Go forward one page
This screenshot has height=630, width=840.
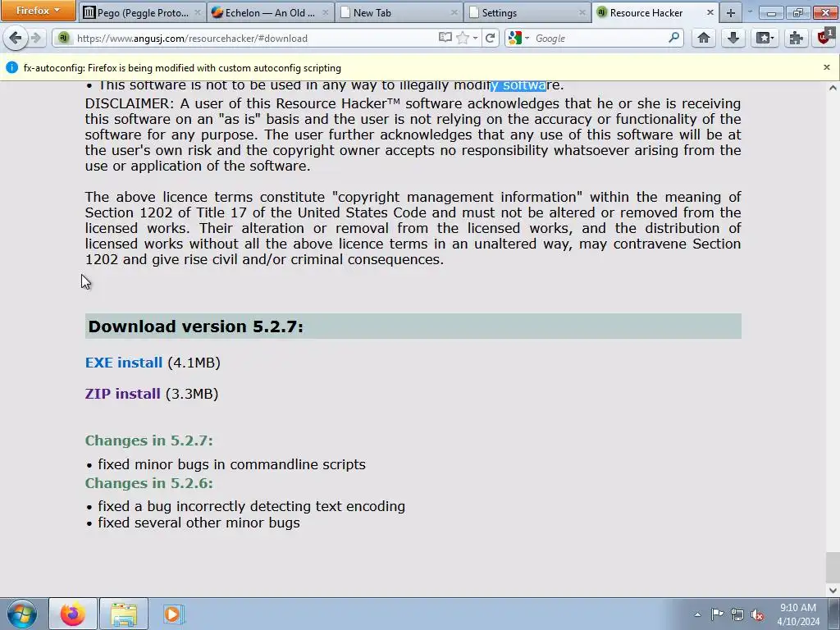point(36,38)
